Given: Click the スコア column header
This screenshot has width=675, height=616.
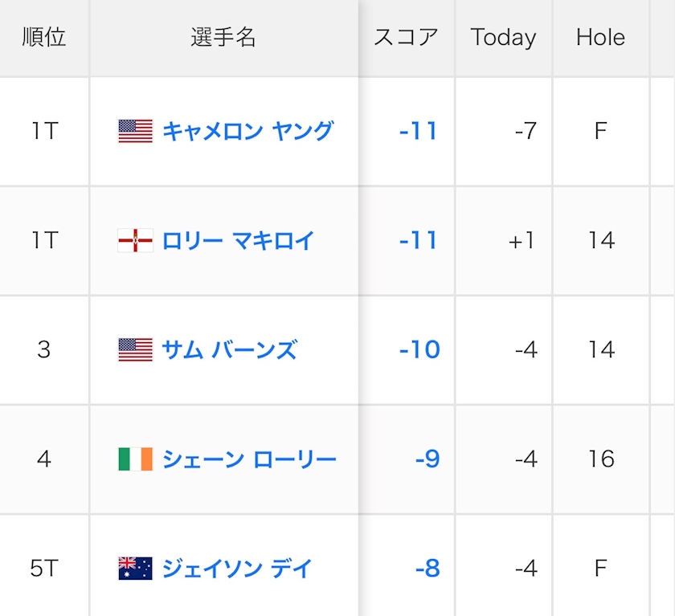Looking at the screenshot, I should coord(406,37).
